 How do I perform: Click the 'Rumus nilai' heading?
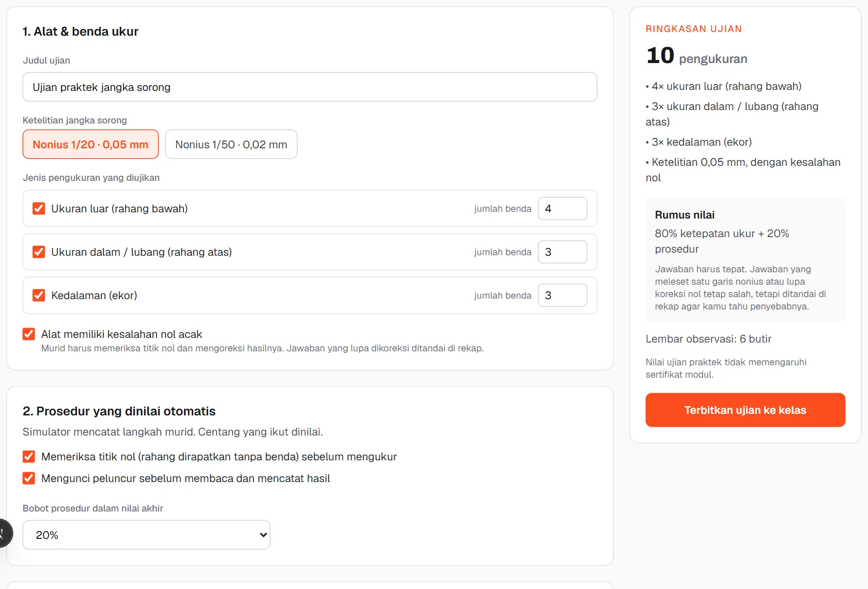click(x=685, y=215)
